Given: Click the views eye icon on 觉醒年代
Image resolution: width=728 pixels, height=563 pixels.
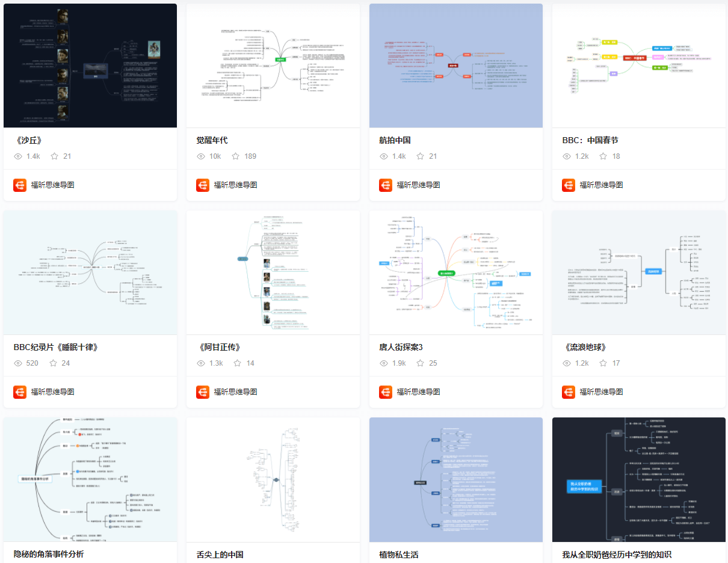Looking at the screenshot, I should pos(201,156).
